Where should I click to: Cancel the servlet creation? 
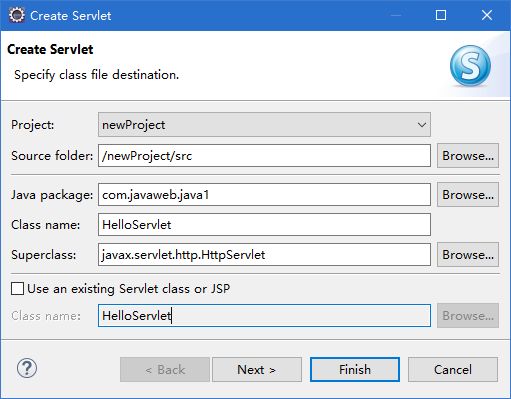[x=453, y=370]
